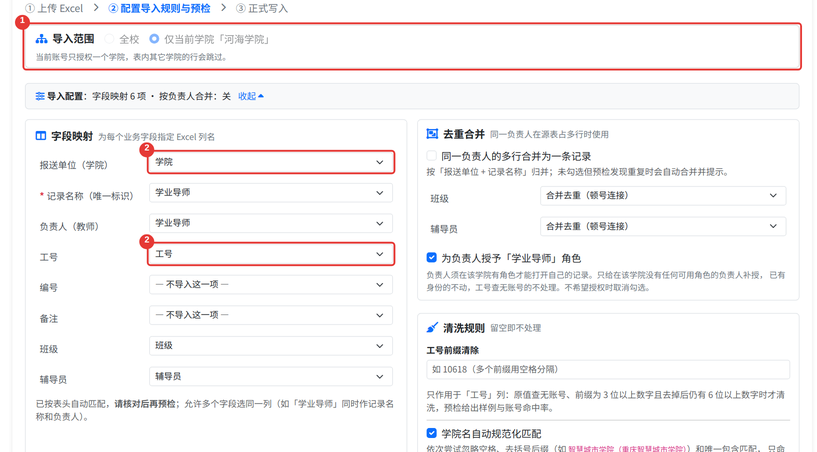Click the 去重合并 section icon
The height and width of the screenshot is (452, 817).
click(x=432, y=134)
